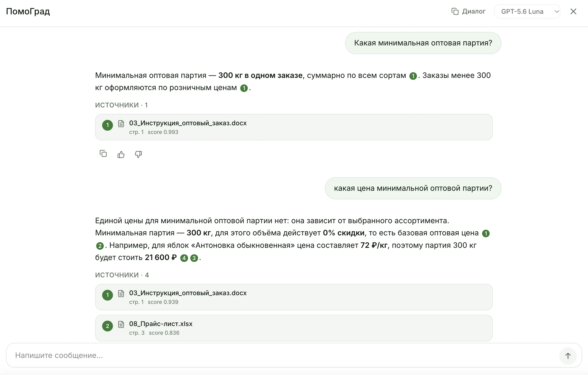Click the Диалог button

[468, 11]
